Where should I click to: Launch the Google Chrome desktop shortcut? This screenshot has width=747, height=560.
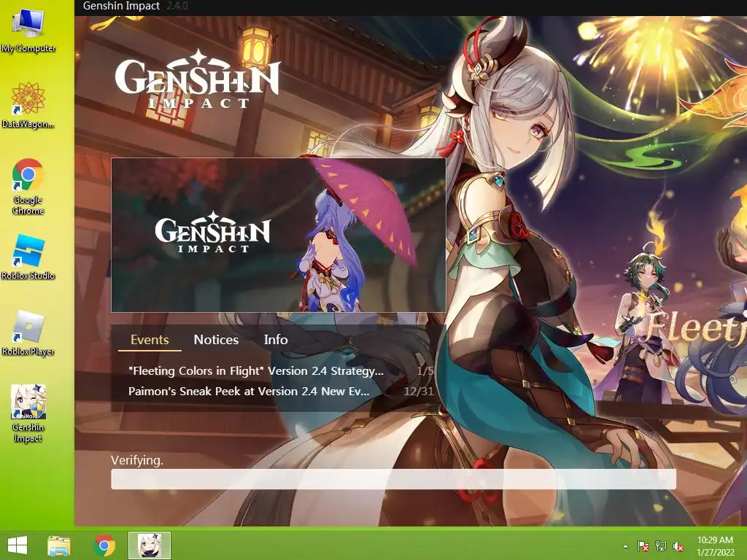click(x=28, y=186)
